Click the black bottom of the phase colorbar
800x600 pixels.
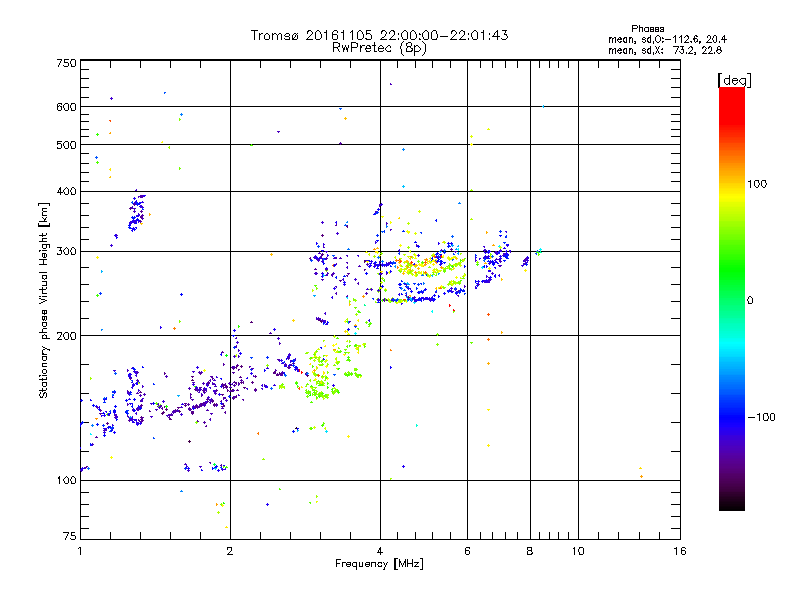pos(732,503)
